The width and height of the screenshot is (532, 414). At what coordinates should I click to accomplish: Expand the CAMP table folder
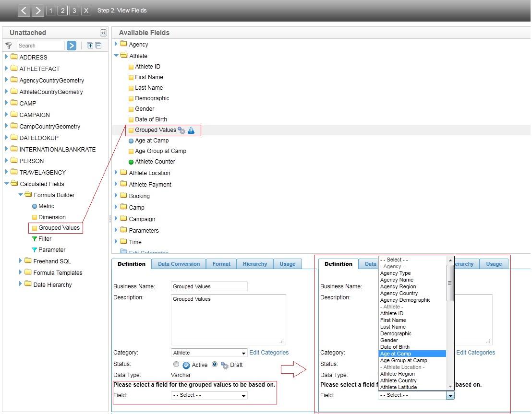pyautogui.click(x=6, y=103)
